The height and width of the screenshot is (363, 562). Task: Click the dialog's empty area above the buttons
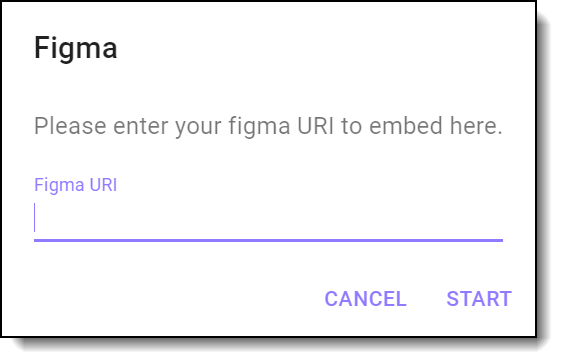pos(268,262)
